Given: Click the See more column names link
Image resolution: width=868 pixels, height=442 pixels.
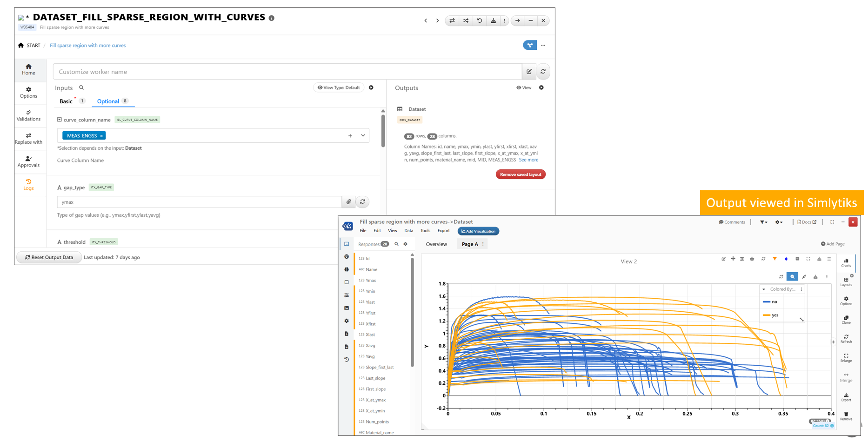Looking at the screenshot, I should point(528,160).
